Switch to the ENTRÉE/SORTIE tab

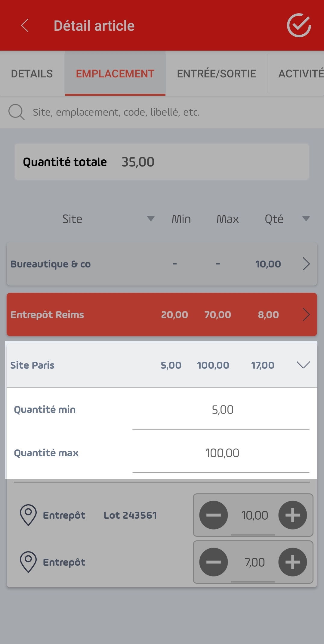click(x=216, y=74)
